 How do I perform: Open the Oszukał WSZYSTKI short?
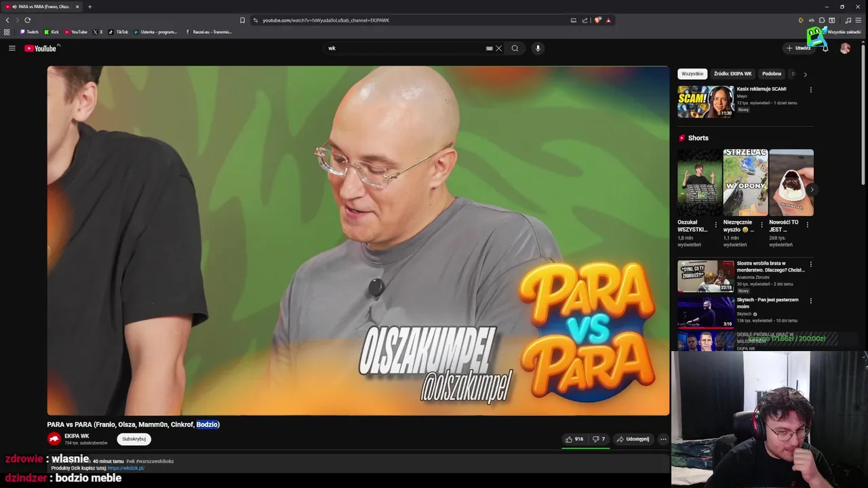tap(699, 182)
